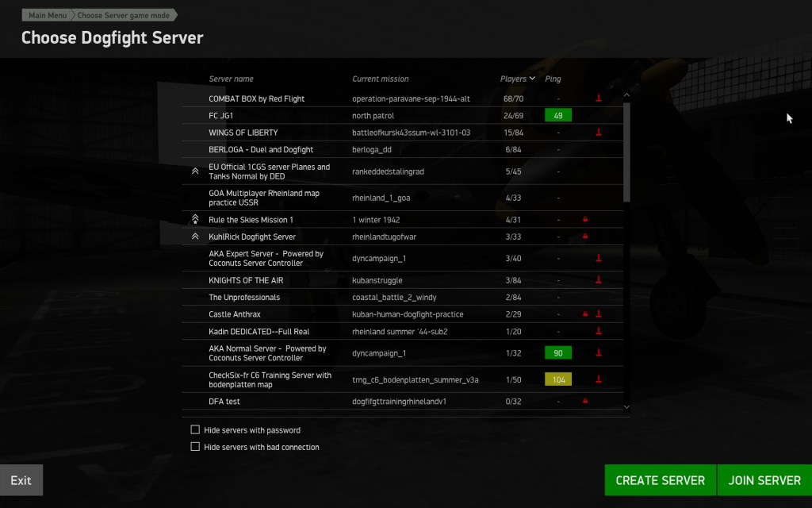
Task: Click the red mod icon on COMBAT BOX row
Action: click(599, 98)
